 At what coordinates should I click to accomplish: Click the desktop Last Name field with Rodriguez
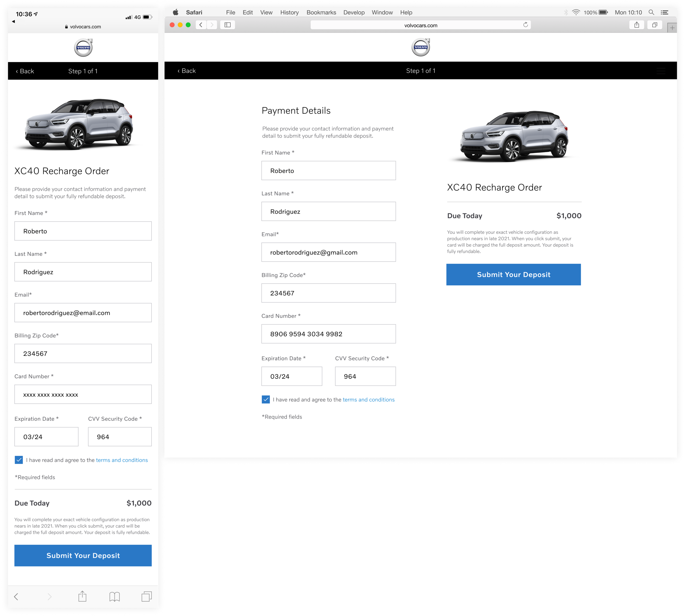[x=329, y=211]
